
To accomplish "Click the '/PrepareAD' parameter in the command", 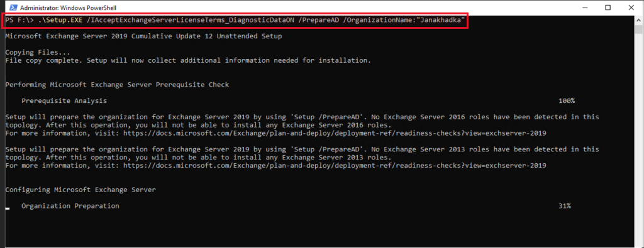I will pos(319,21).
